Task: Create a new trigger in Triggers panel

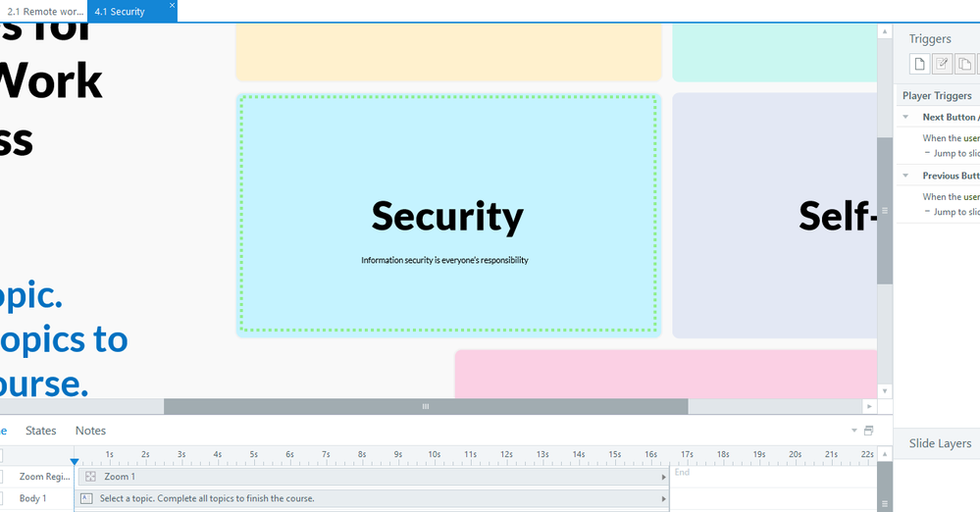Action: pos(919,64)
